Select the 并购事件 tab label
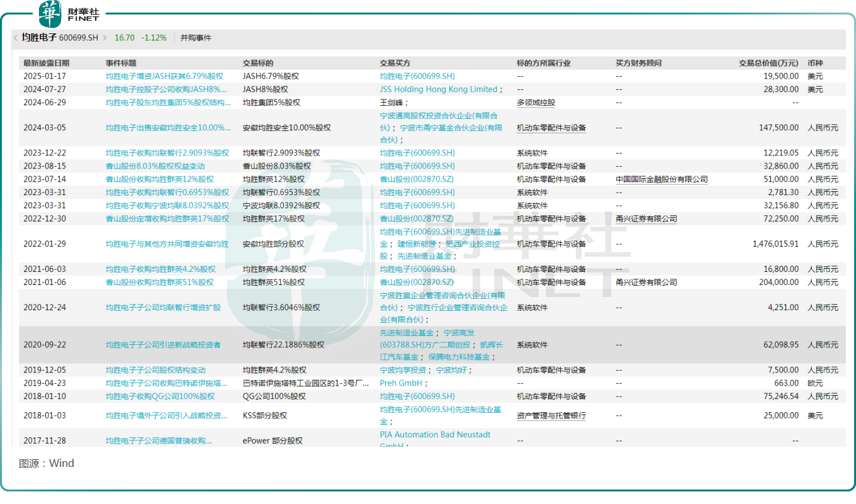The height and width of the screenshot is (504, 856). pos(196,38)
